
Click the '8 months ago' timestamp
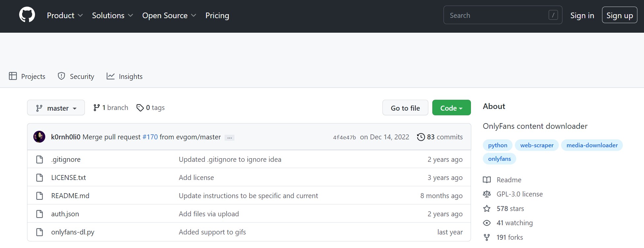pos(441,196)
